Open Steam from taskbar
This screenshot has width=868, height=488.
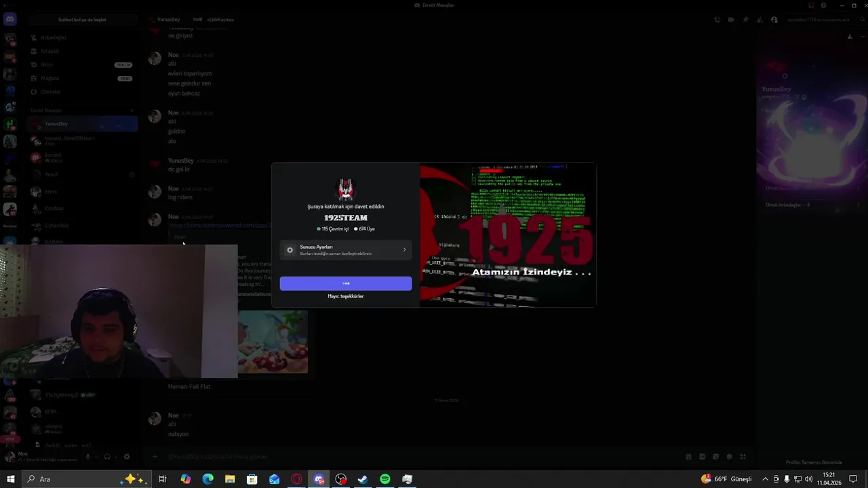(363, 479)
